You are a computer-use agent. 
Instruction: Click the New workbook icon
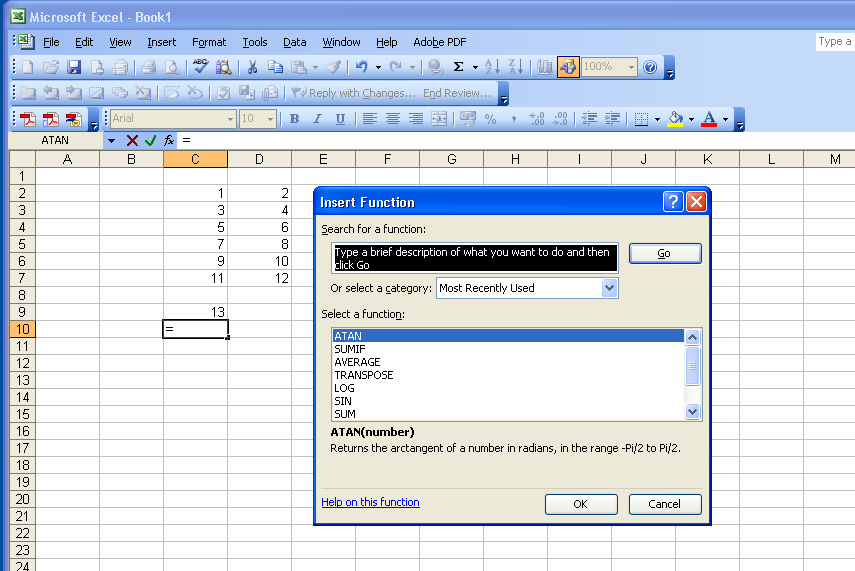pos(27,67)
